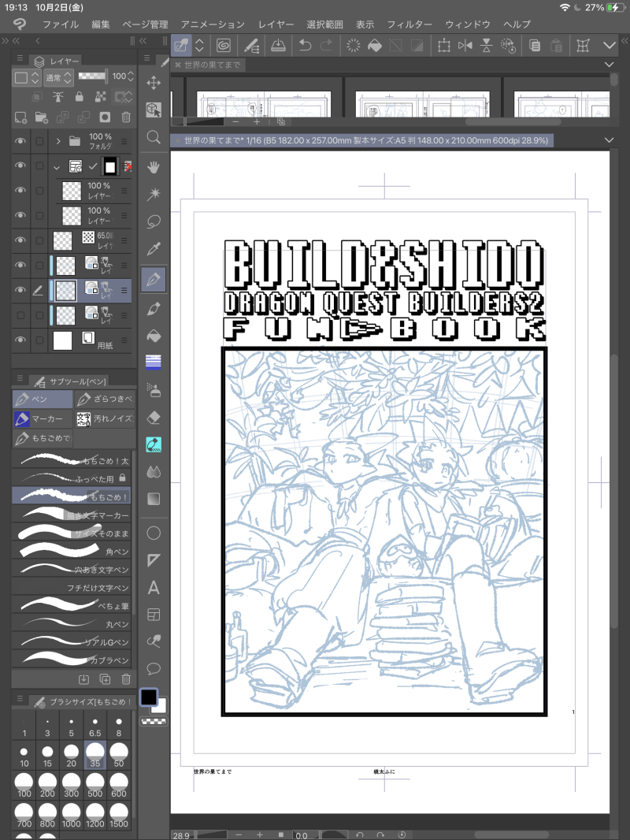Select the Figure circle tool
Screen dimensions: 630x840
click(x=154, y=533)
